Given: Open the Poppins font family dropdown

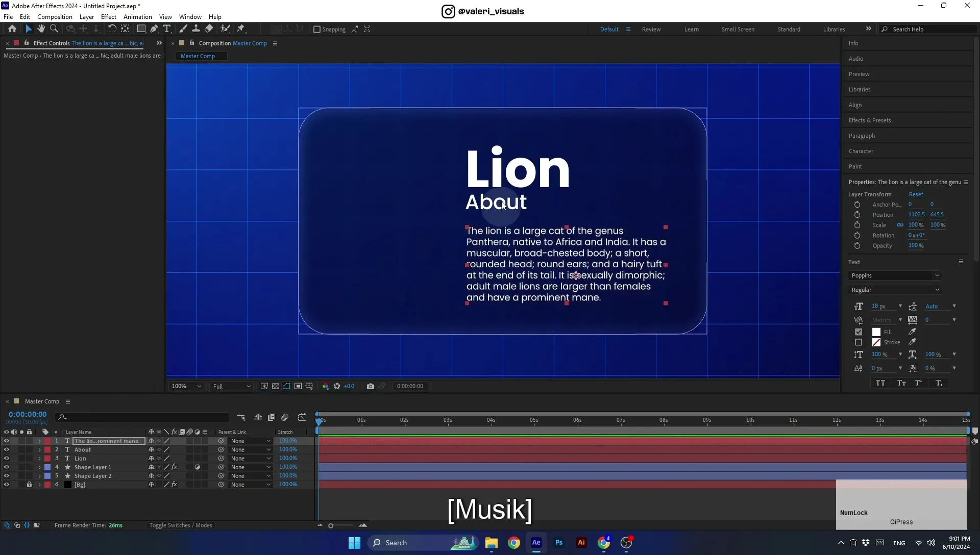Looking at the screenshot, I should [895, 275].
